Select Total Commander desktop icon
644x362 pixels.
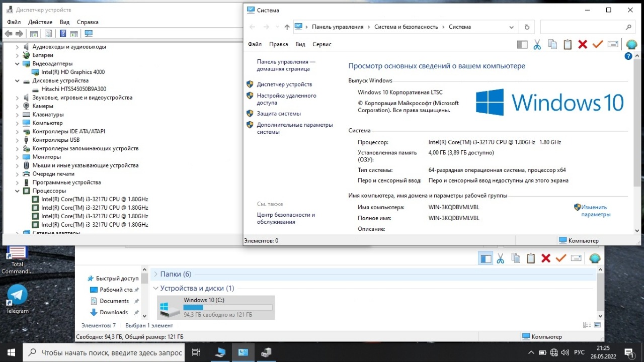coord(18,260)
